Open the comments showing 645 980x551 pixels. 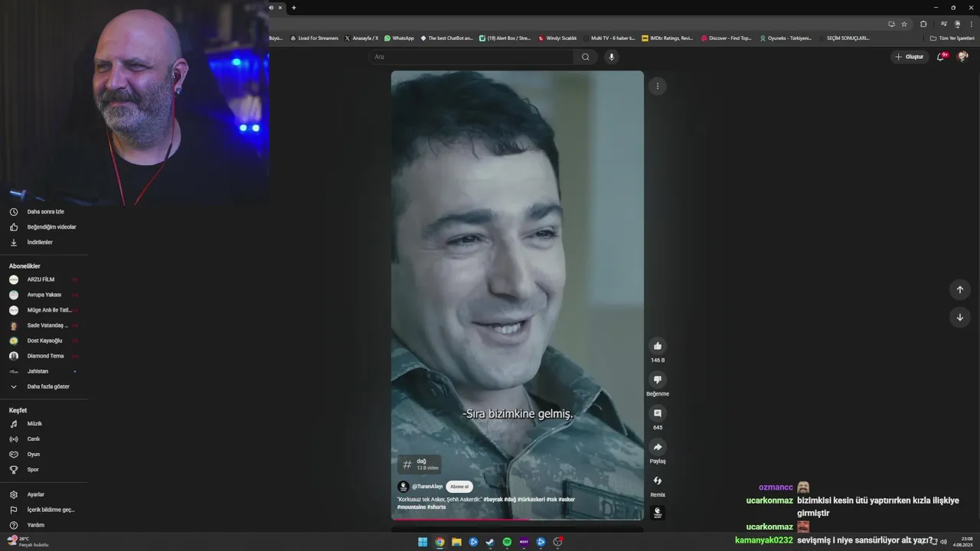point(657,413)
